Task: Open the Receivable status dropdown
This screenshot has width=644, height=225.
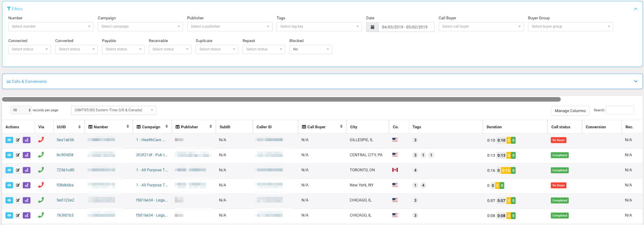Action: [x=170, y=49]
